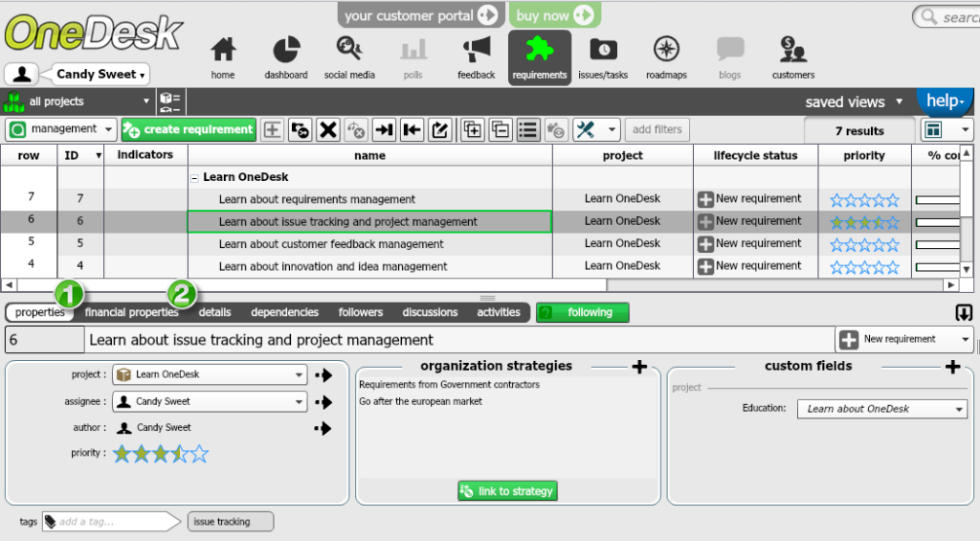
Task: Toggle the following button
Action: point(583,312)
